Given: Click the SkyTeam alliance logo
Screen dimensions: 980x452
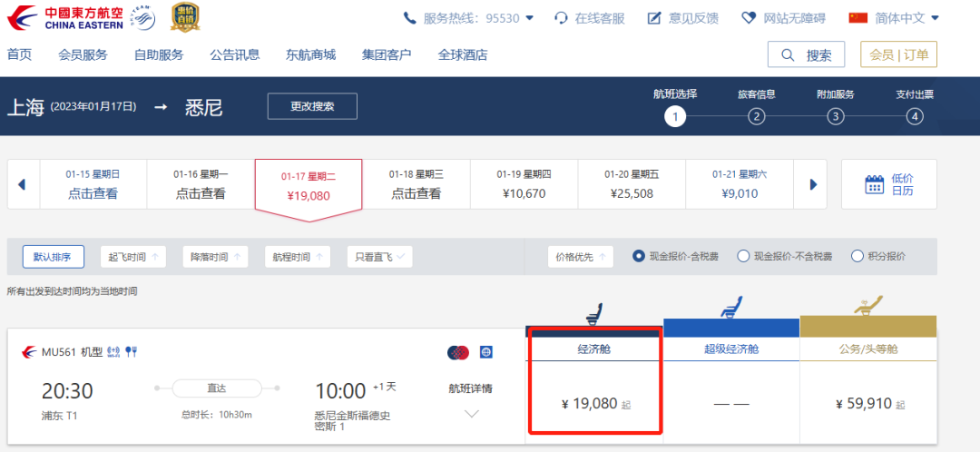Looking at the screenshot, I should click(143, 17).
